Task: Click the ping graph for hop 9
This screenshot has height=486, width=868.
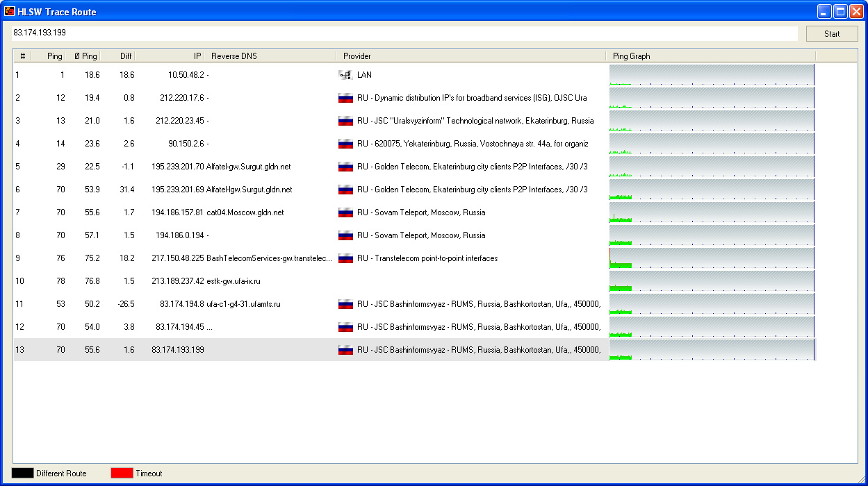Action: click(x=712, y=258)
